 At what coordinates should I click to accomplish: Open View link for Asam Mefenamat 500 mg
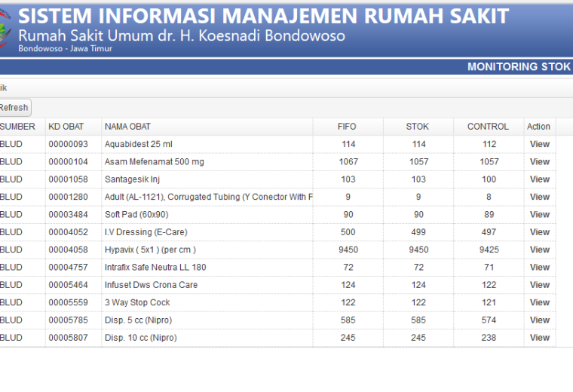539,162
